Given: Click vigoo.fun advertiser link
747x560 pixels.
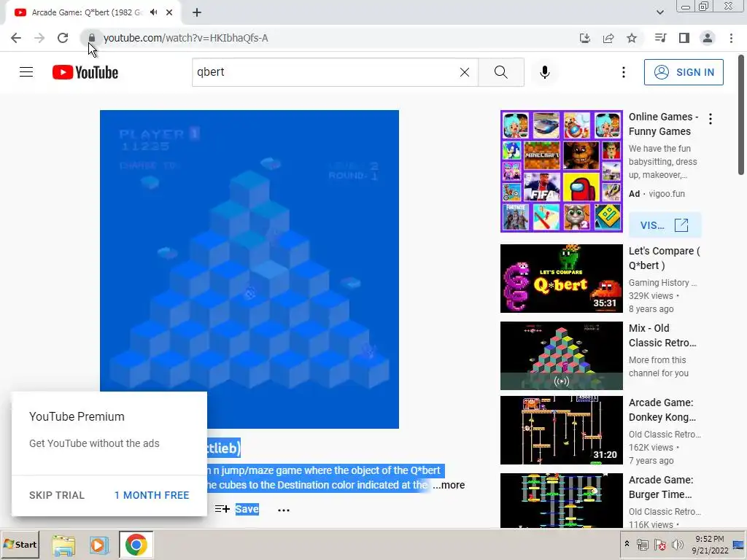Looking at the screenshot, I should 667,194.
